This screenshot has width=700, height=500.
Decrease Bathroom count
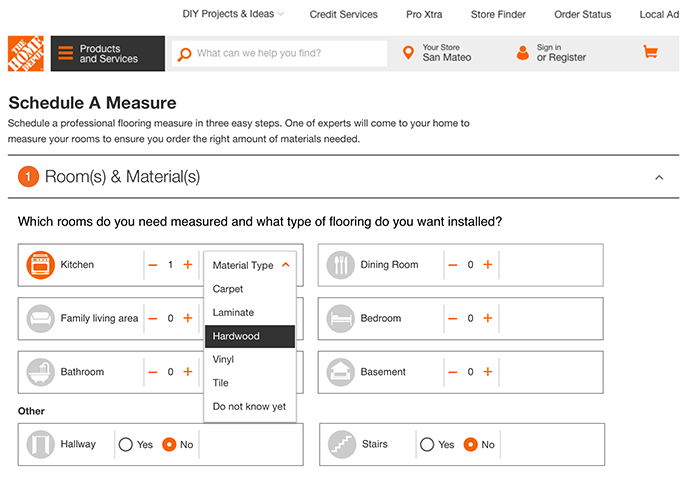153,372
